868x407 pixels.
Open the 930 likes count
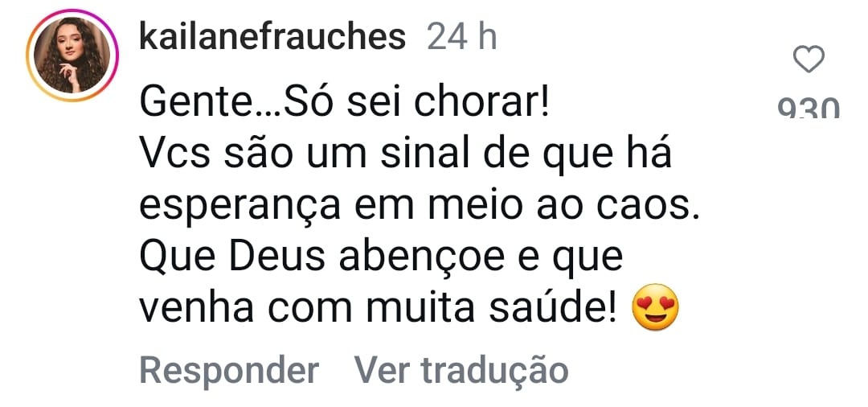(809, 109)
